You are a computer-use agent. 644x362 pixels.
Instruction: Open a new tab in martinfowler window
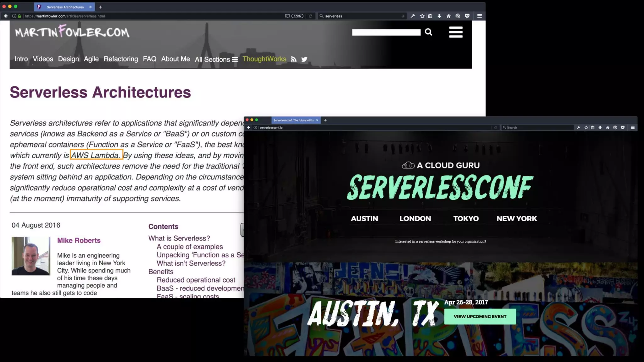[101, 7]
